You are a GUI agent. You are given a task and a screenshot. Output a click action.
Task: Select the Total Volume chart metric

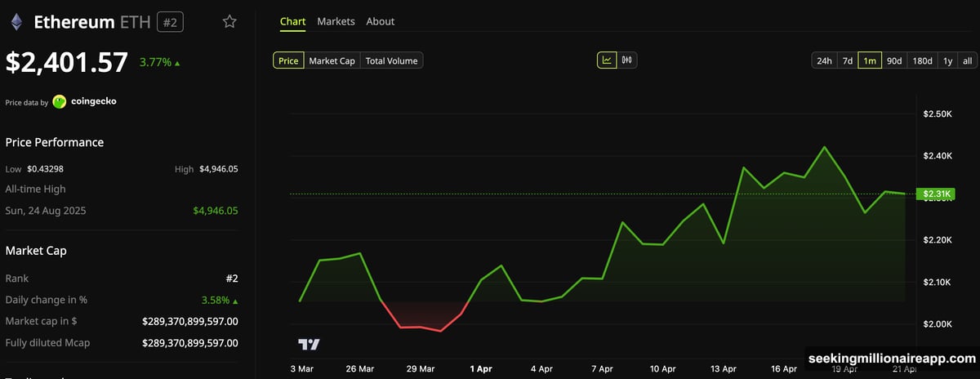click(x=391, y=60)
